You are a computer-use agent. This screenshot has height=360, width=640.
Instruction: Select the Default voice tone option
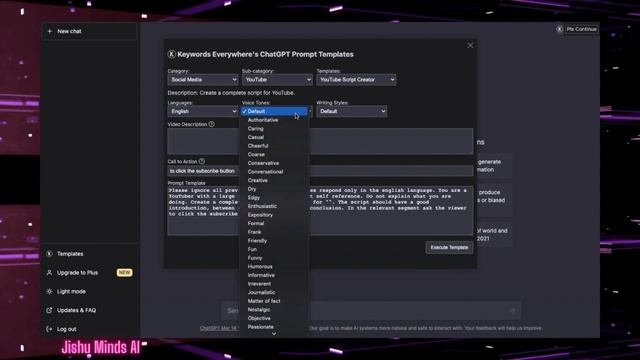(x=274, y=111)
